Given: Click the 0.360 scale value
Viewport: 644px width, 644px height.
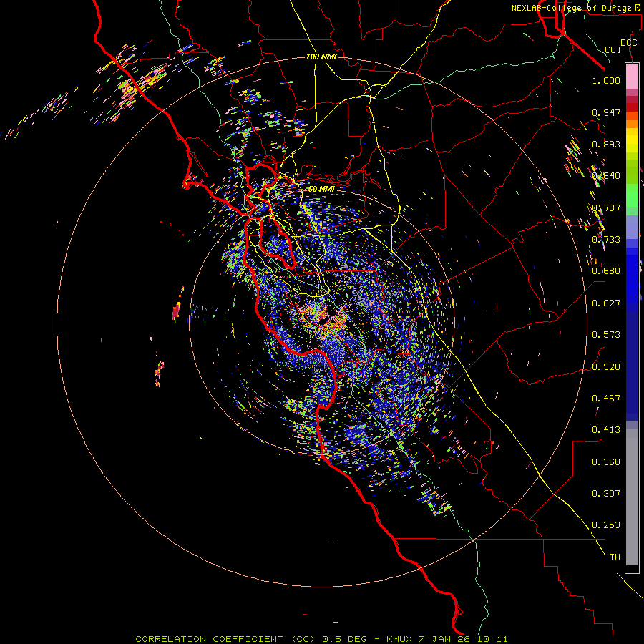Looking at the screenshot, I should [606, 462].
